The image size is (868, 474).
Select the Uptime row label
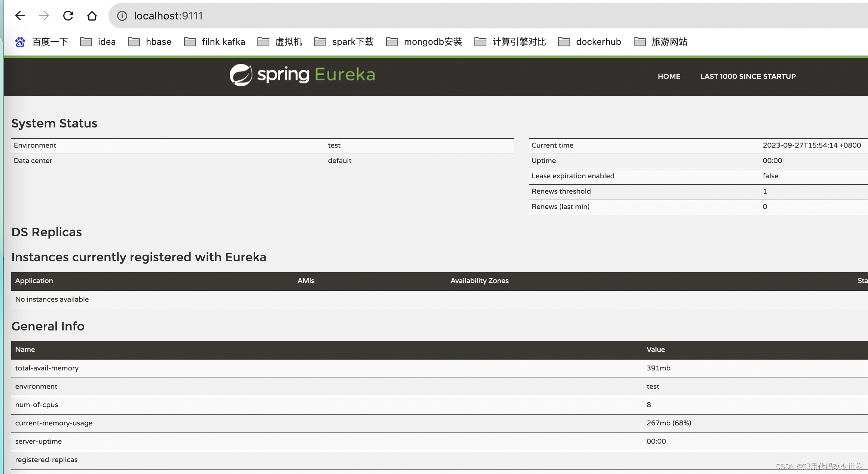(x=544, y=160)
